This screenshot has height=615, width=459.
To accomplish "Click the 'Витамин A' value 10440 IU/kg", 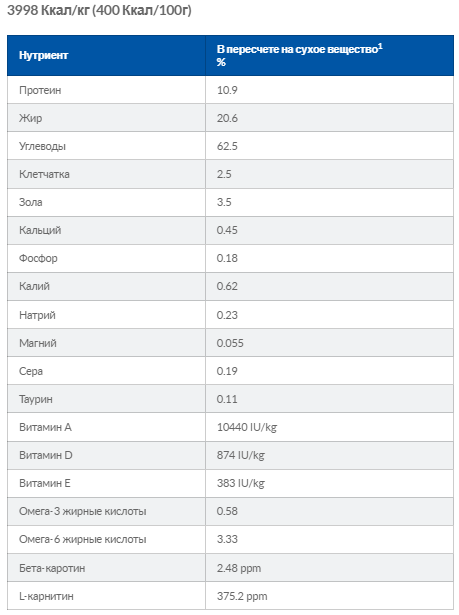I will tap(247, 428).
